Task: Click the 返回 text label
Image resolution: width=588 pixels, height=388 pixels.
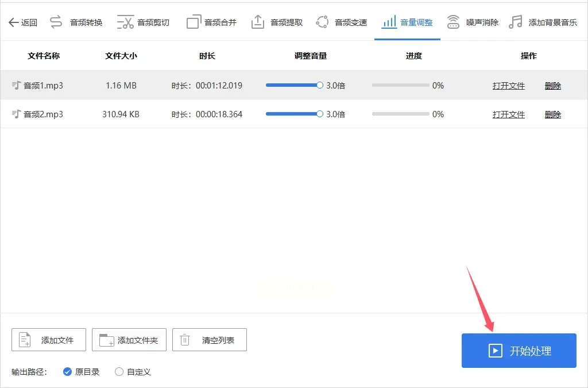Action: 29,22
